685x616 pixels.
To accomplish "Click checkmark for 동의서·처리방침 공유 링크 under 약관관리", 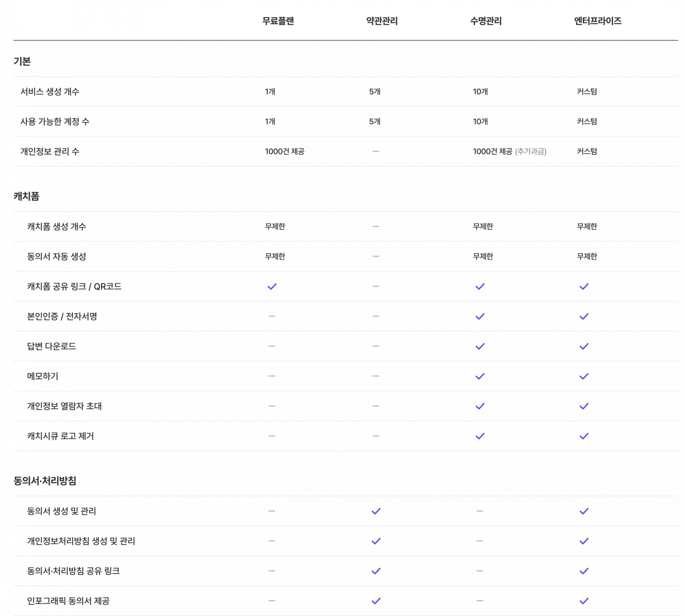I will 376,571.
